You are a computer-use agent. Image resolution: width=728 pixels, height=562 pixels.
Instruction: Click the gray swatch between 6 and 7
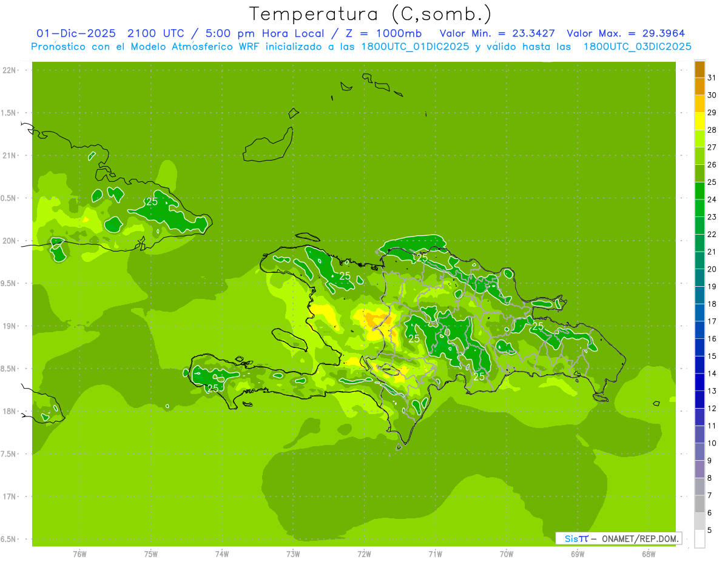point(699,504)
